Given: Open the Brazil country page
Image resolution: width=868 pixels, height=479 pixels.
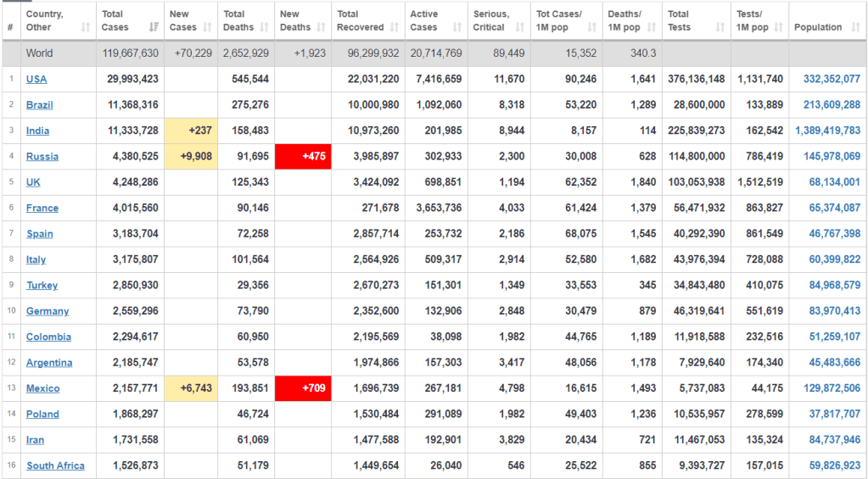Looking at the screenshot, I should [x=39, y=105].
